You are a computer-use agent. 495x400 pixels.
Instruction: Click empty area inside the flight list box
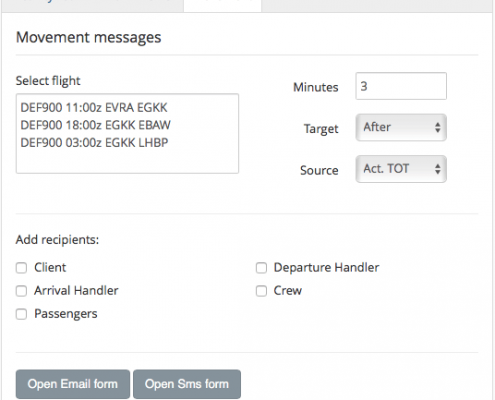(x=127, y=162)
